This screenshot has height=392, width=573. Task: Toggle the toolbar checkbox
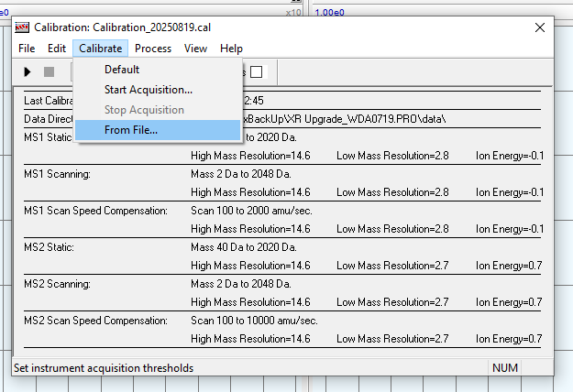[256, 72]
